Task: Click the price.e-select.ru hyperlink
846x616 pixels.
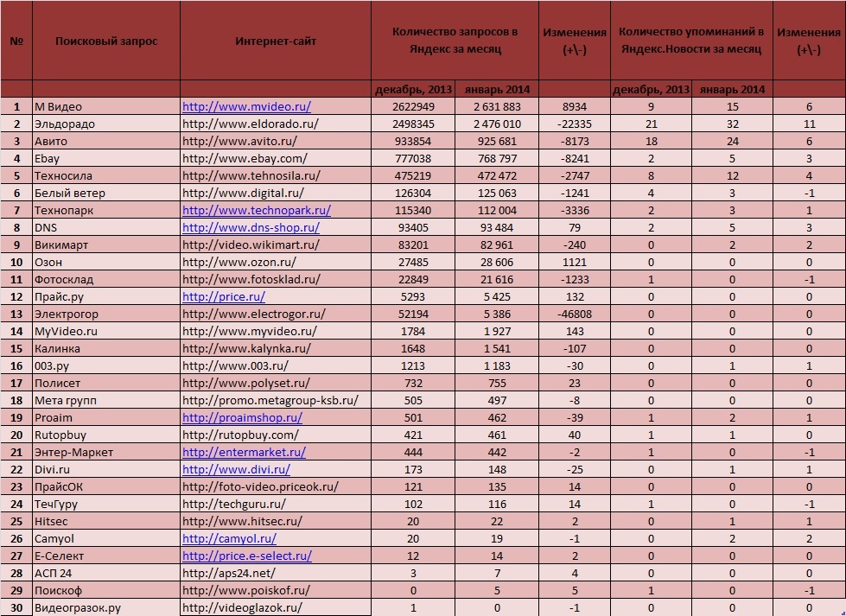Action: [x=247, y=556]
